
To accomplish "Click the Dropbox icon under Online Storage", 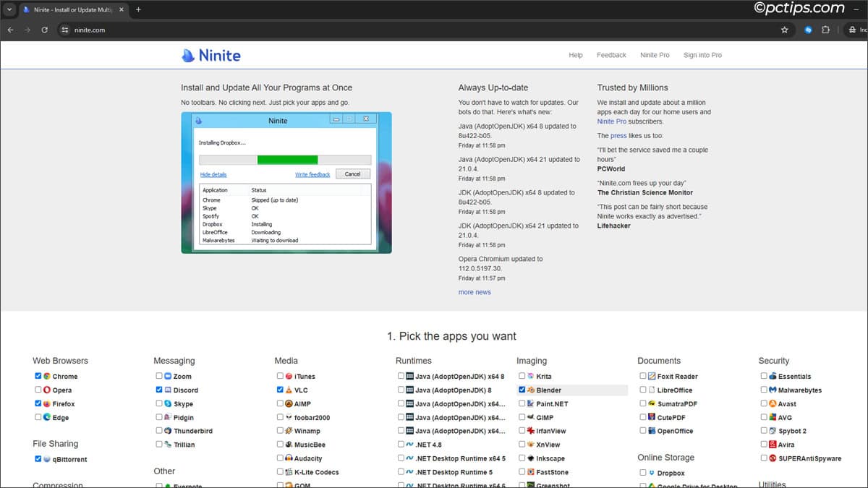I will point(651,473).
